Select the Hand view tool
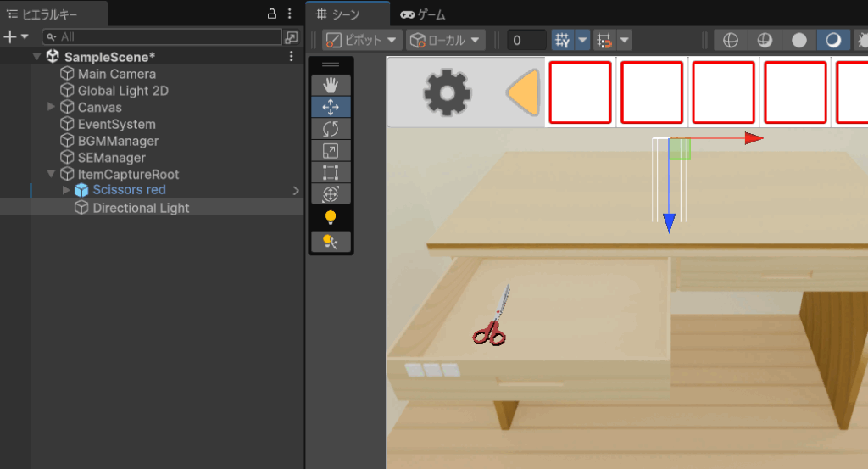 pyautogui.click(x=331, y=86)
